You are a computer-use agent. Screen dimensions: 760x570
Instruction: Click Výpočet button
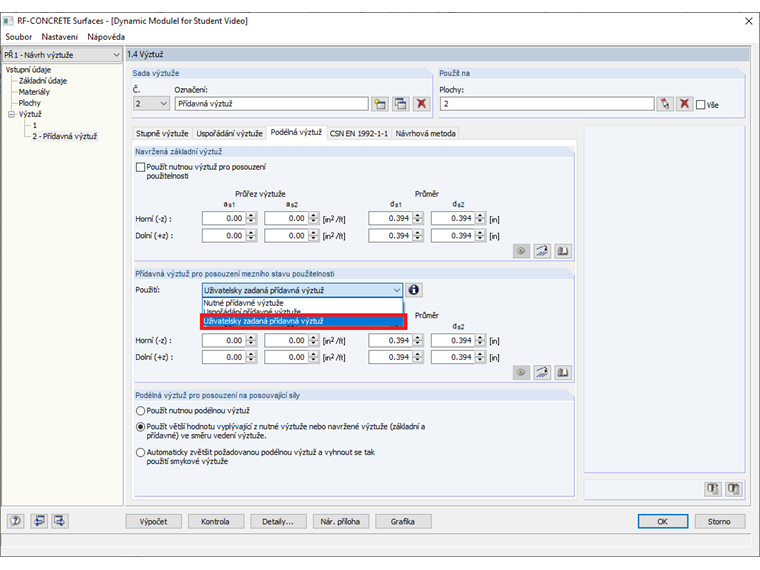click(153, 522)
